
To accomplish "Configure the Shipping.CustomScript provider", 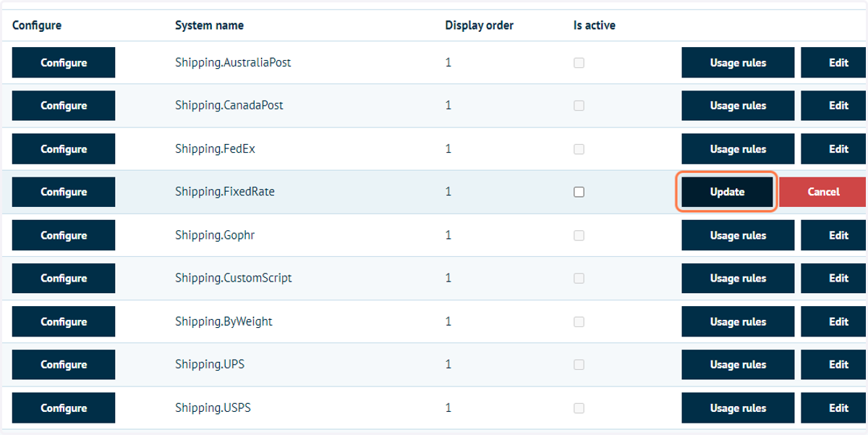I will tap(64, 279).
